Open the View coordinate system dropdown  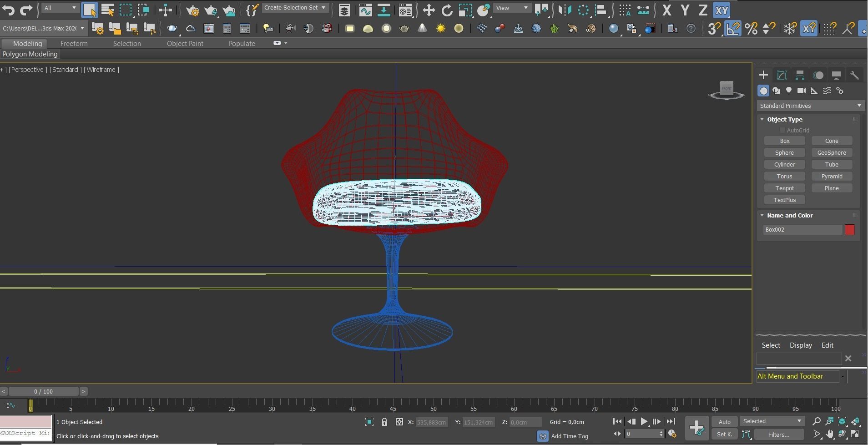(512, 8)
